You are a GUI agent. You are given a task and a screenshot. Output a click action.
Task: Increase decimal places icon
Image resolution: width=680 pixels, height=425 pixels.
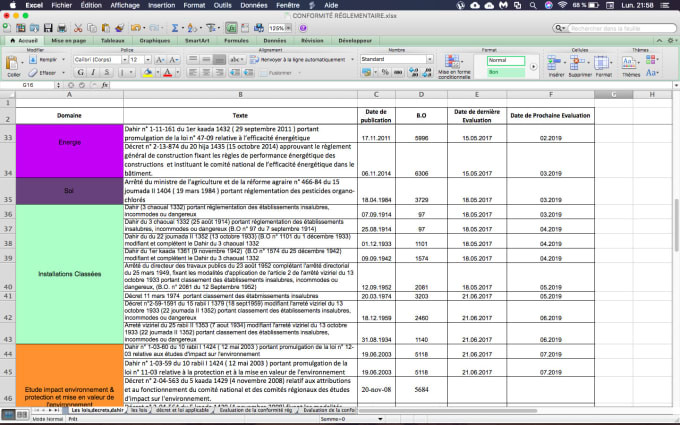tap(413, 72)
